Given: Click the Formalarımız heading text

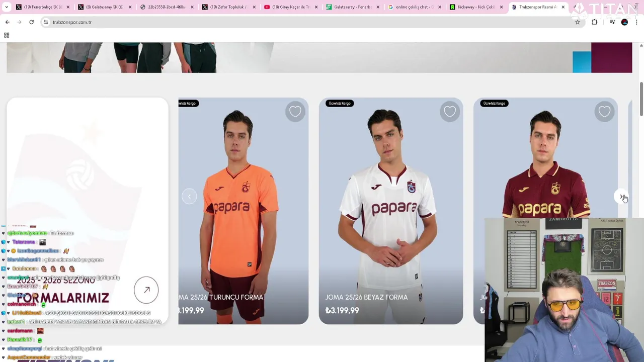Looking at the screenshot, I should [62, 298].
